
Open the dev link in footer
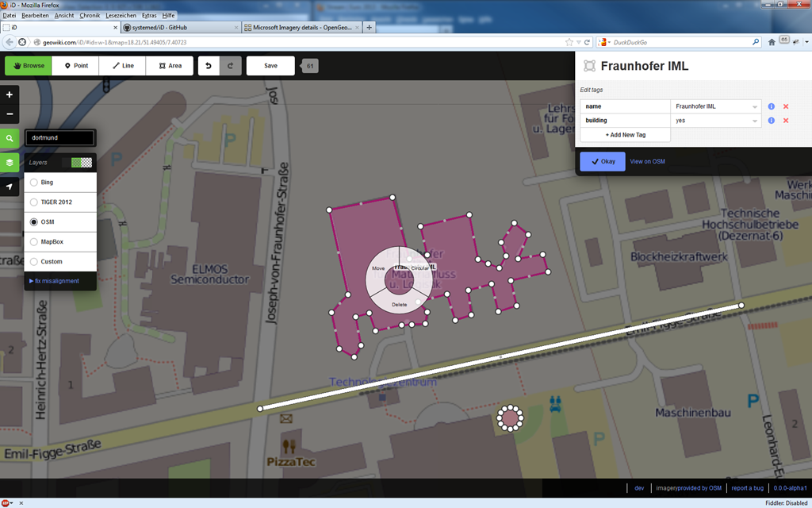pyautogui.click(x=639, y=488)
